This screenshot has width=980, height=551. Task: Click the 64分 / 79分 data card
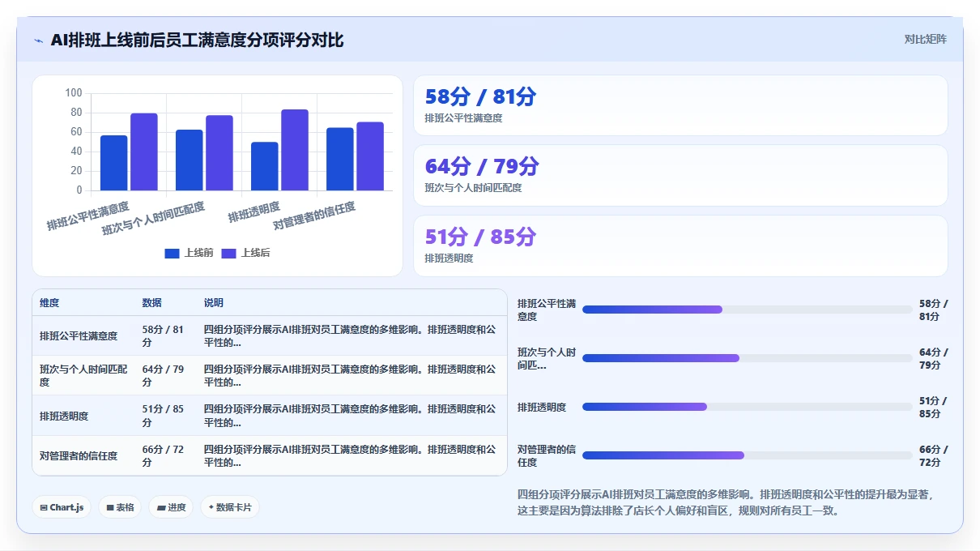(680, 175)
